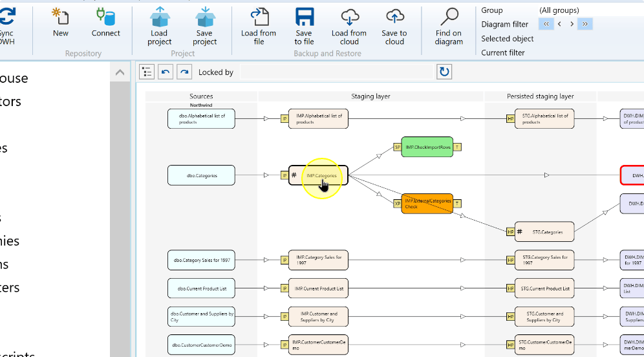The width and height of the screenshot is (644, 357).
Task: Toggle the diagram tree list view icon
Action: point(147,72)
